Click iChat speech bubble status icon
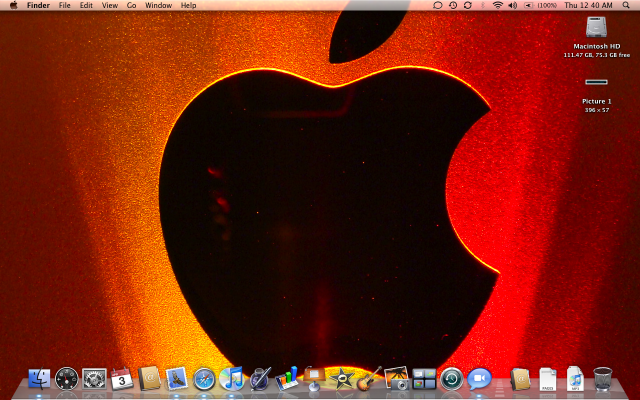This screenshot has width=640, height=400. [438, 5]
